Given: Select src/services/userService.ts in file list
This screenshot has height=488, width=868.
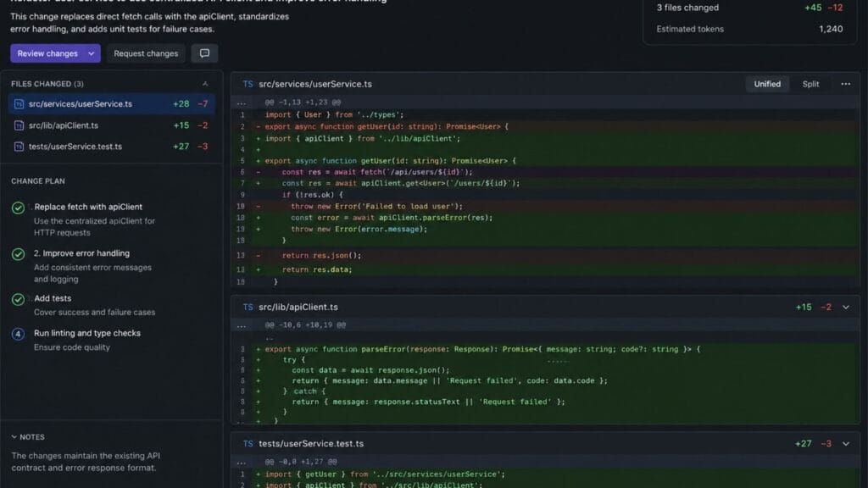Looking at the screenshot, I should tap(111, 104).
